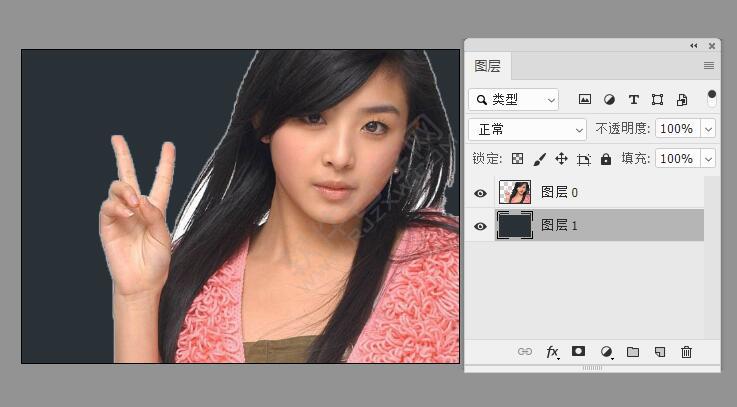Screen dimensions: 737x407
Task: Filter layers by smart object icon
Action: tap(682, 99)
